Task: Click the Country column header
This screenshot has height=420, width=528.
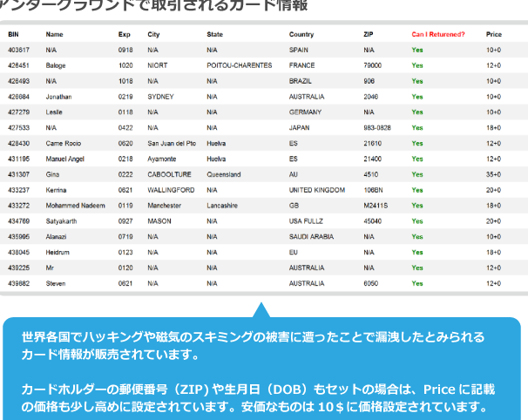Action: tap(301, 35)
